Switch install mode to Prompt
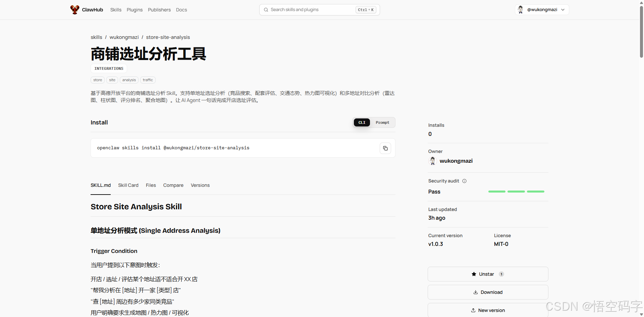 click(382, 122)
